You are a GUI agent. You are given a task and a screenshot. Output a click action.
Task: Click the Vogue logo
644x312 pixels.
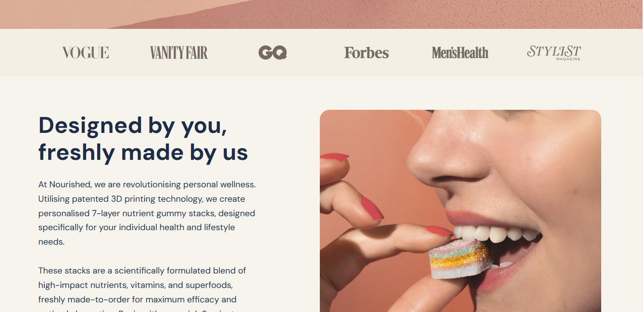(x=85, y=52)
